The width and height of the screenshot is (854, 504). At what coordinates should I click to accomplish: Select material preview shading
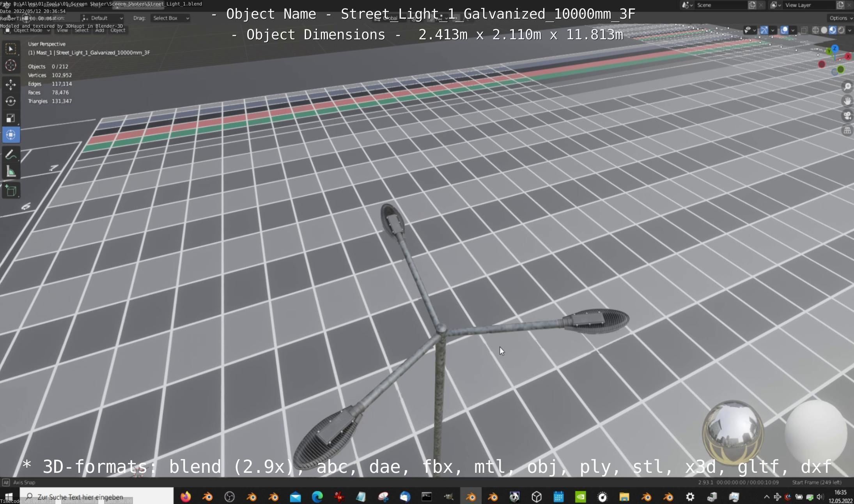(833, 30)
